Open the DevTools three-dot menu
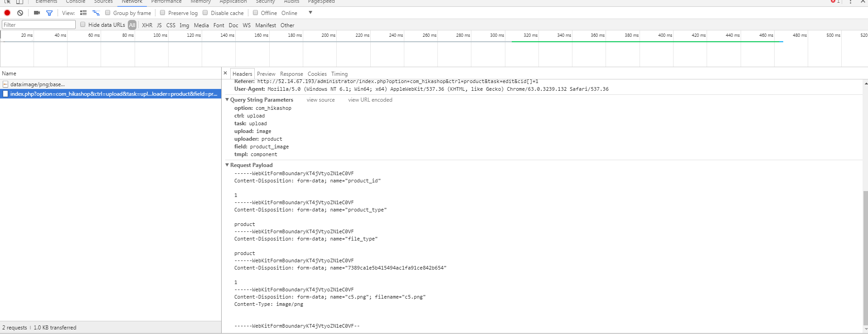Image resolution: width=868 pixels, height=334 pixels. click(850, 2)
